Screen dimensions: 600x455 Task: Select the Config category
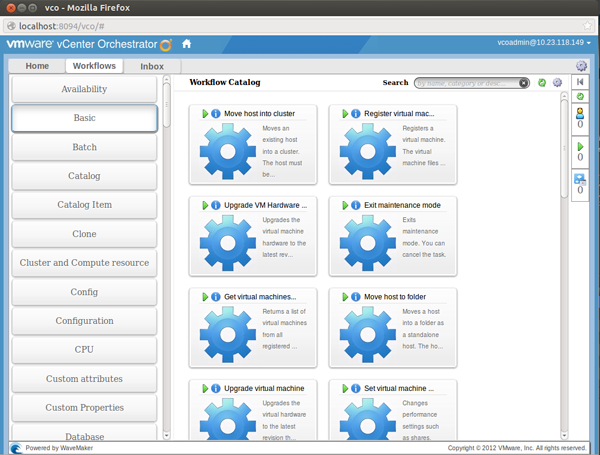84,292
